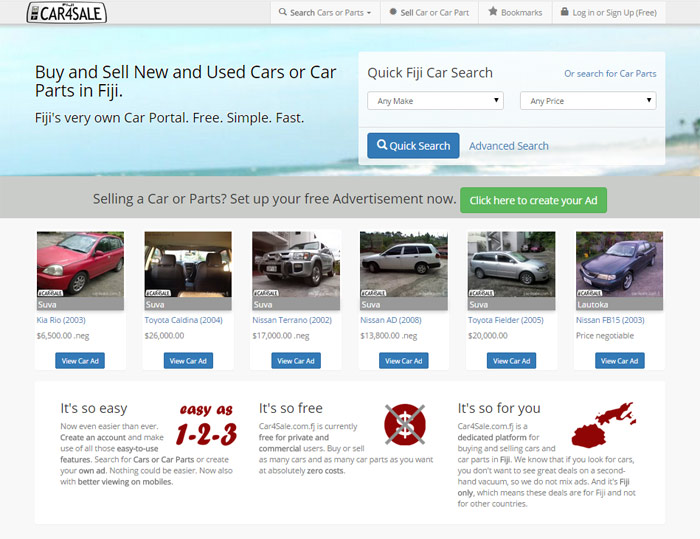Click the Toyota Fielder photo

click(x=512, y=264)
